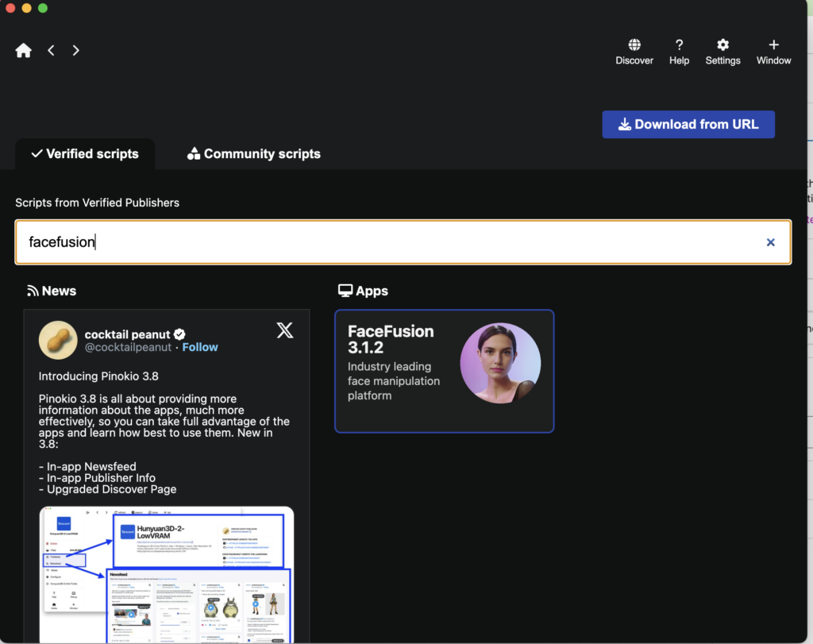Switch to the Community scripts tab
The image size is (813, 644).
click(254, 154)
